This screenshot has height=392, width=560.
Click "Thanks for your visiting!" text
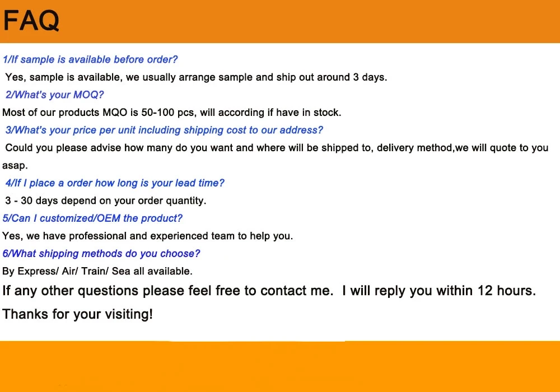77,314
